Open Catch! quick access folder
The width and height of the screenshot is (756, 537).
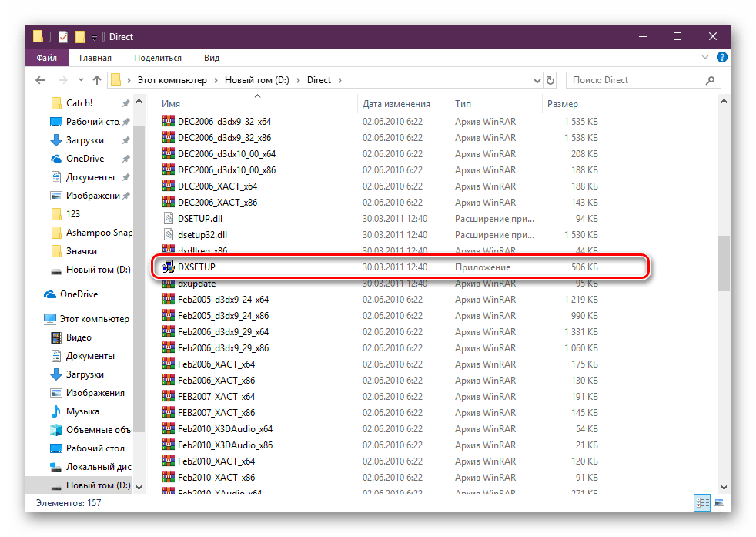click(72, 103)
